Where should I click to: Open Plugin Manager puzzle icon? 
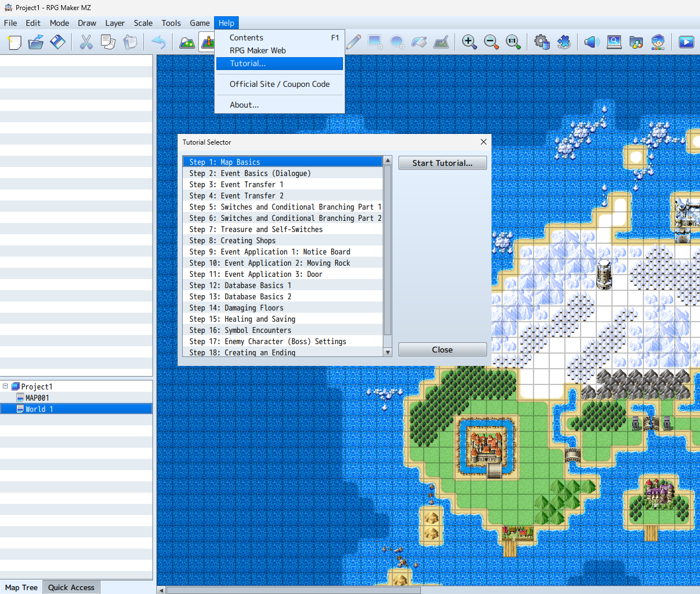point(564,42)
